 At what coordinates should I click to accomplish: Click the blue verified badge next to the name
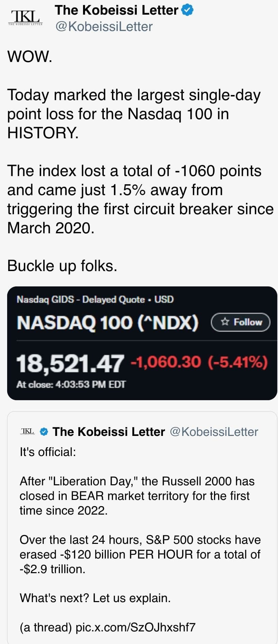(x=186, y=10)
